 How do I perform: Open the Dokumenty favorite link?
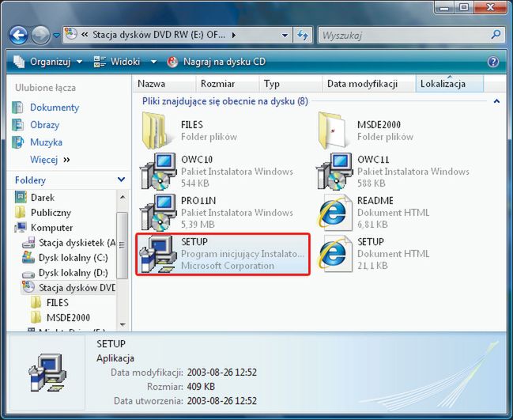[55, 108]
